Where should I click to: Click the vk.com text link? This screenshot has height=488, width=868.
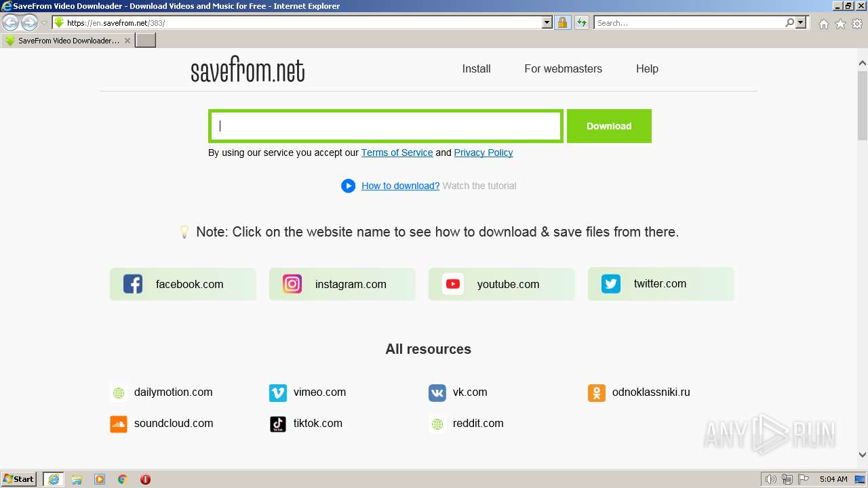pyautogui.click(x=470, y=392)
